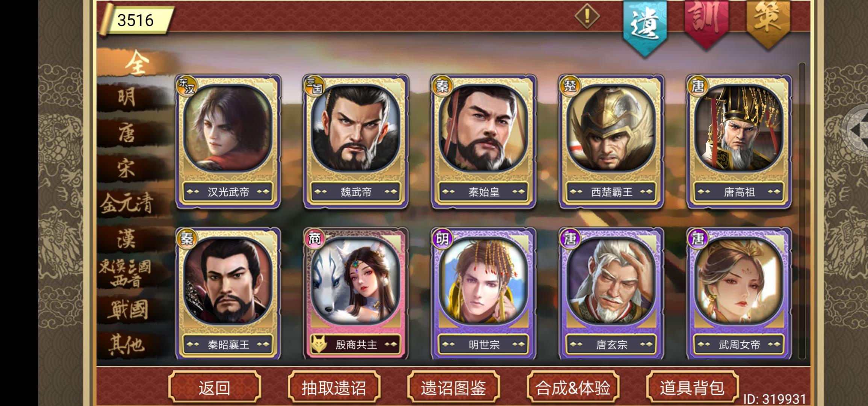Open the 抽取遗诏 button
Screen dimensions: 868x406
[334, 388]
